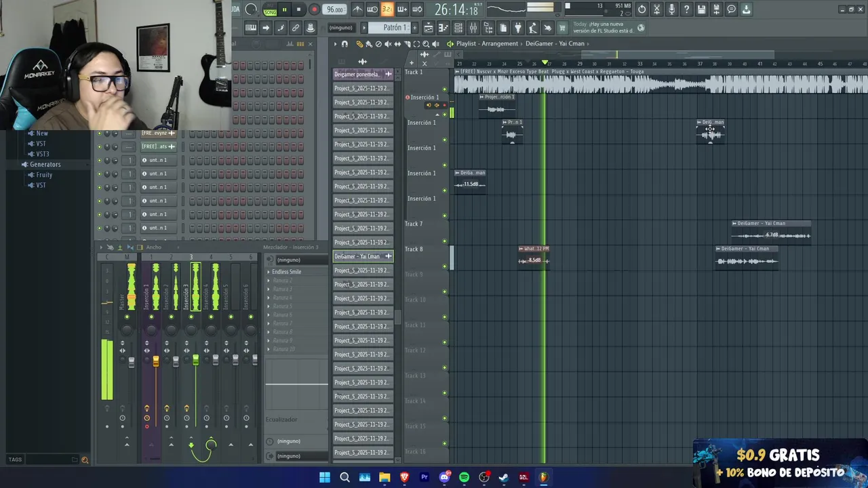This screenshot has height=488, width=868.
Task: Toggle the loop recording icon
Action: click(x=417, y=9)
